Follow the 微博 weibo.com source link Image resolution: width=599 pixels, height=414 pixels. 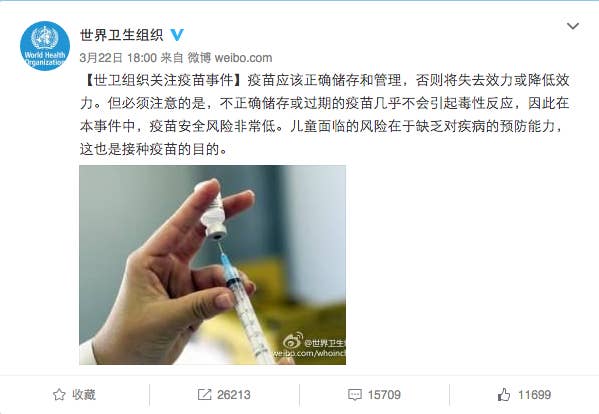pyautogui.click(x=230, y=58)
